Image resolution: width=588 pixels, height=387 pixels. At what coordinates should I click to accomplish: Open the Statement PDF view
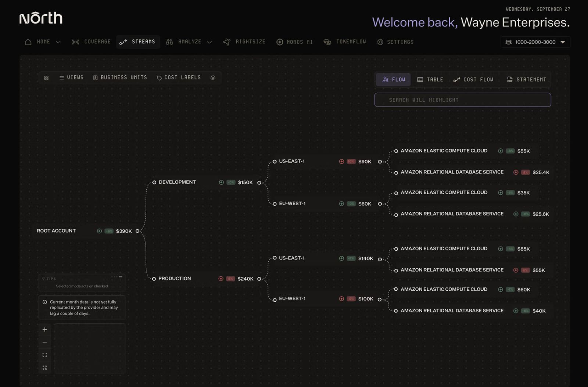tap(526, 79)
